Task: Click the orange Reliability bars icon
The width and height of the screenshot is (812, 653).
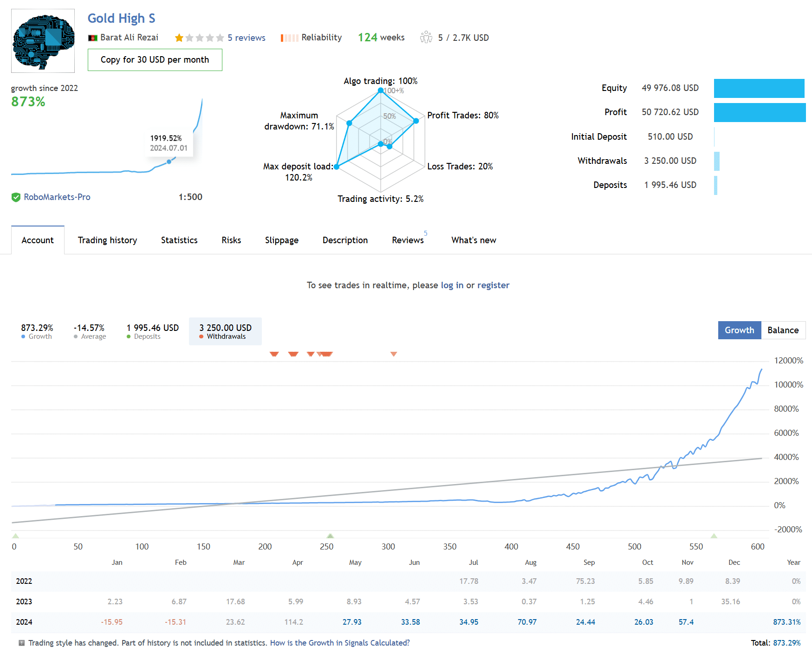Action: point(289,38)
